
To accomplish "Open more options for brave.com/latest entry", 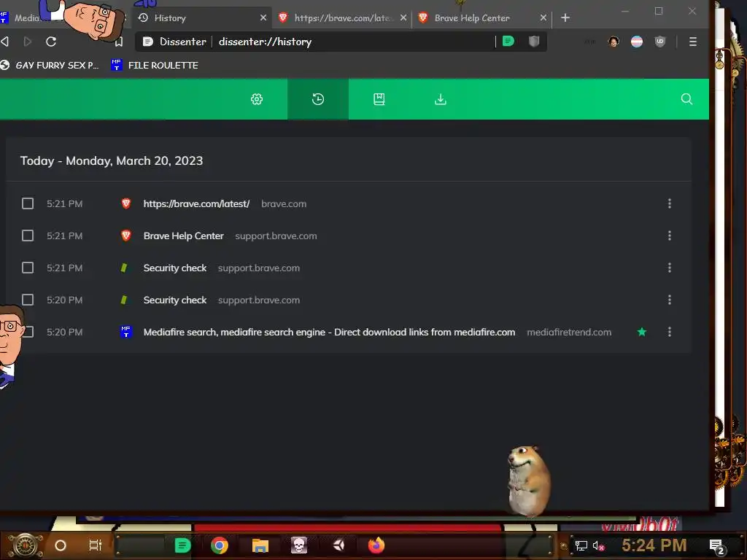I will coord(670,204).
